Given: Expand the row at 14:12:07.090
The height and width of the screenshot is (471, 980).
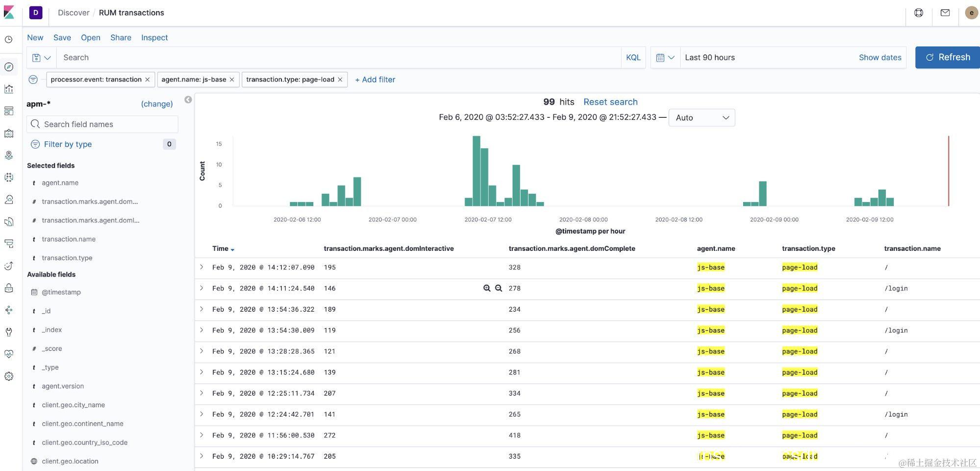Looking at the screenshot, I should tap(201, 267).
